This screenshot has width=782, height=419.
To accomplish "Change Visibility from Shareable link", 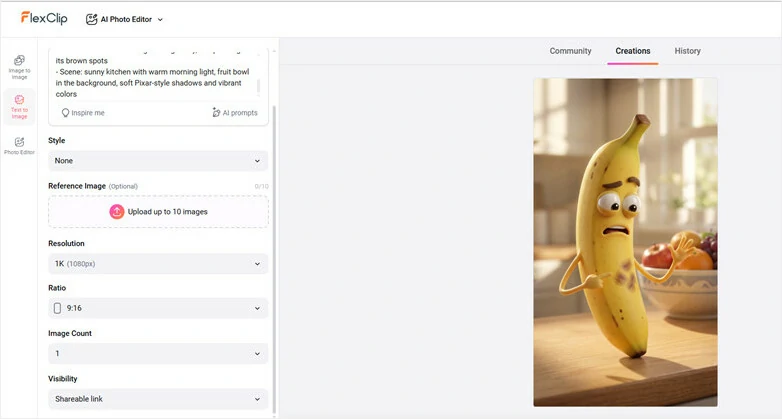I will coord(158,399).
